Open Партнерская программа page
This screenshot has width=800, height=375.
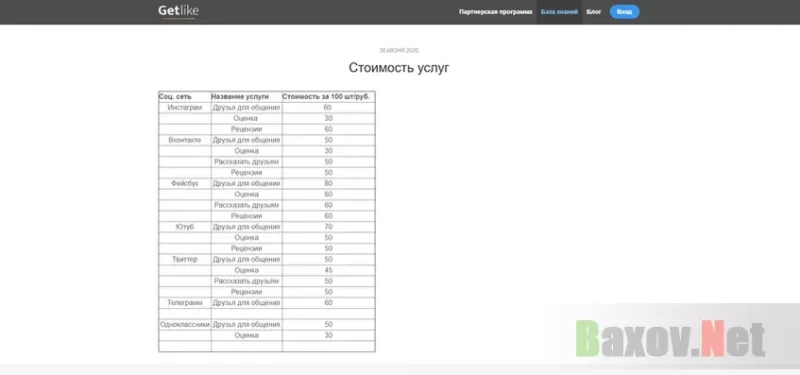pos(495,12)
